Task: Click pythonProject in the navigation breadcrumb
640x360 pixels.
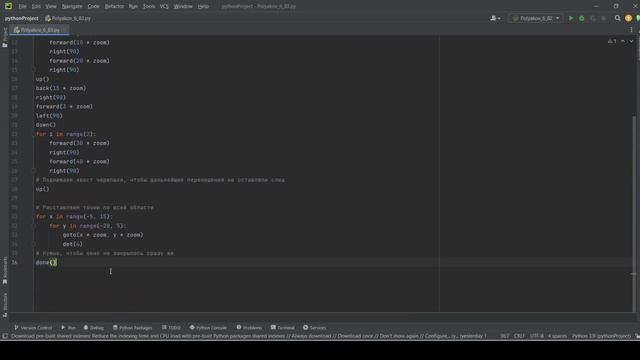Action: (x=21, y=18)
